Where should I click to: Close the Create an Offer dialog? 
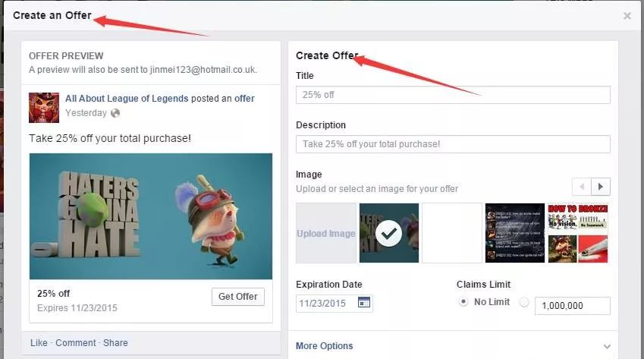627,16
